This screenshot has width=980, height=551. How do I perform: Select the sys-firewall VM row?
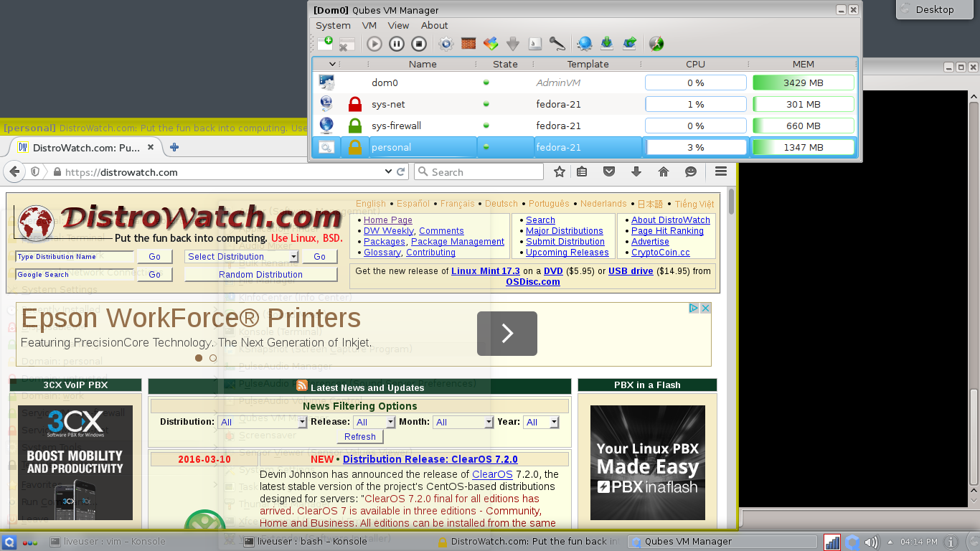(585, 126)
